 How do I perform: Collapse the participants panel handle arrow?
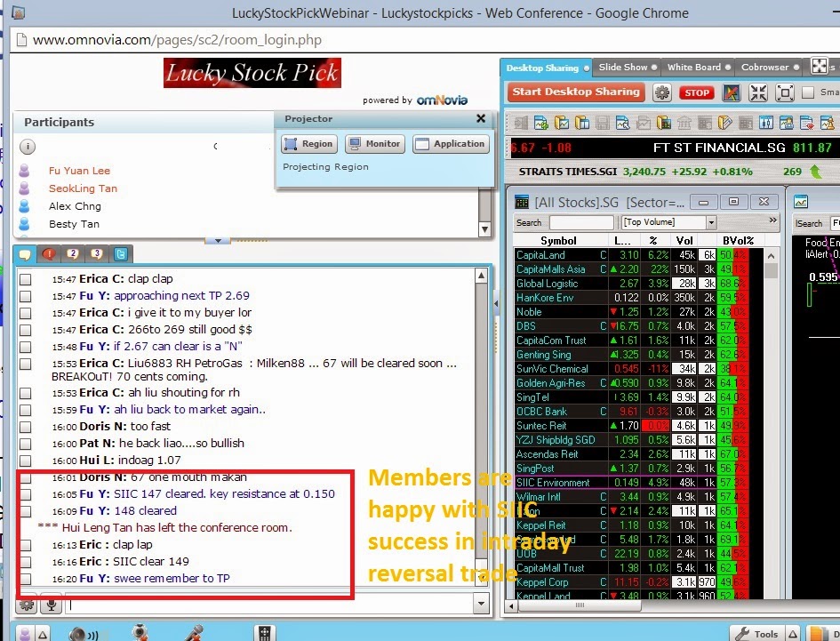click(x=218, y=241)
